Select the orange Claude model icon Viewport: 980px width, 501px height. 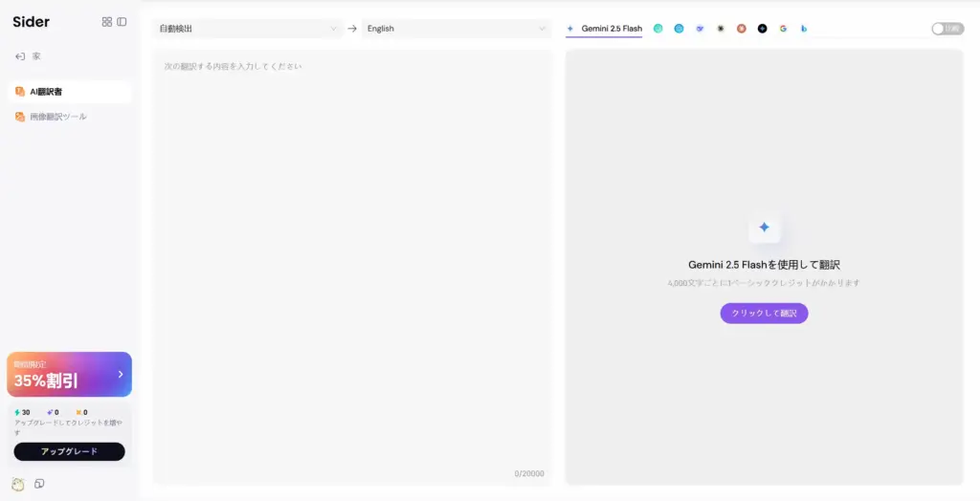(x=741, y=29)
